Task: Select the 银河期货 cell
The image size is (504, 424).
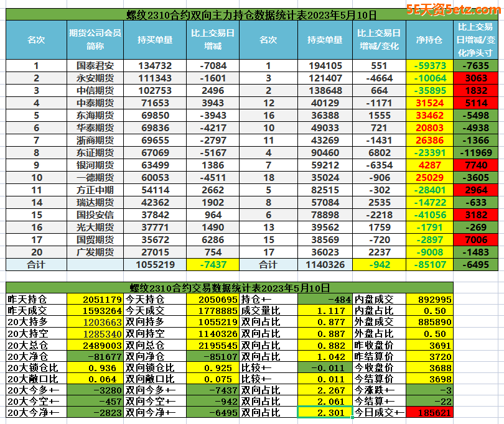Action: [x=95, y=165]
